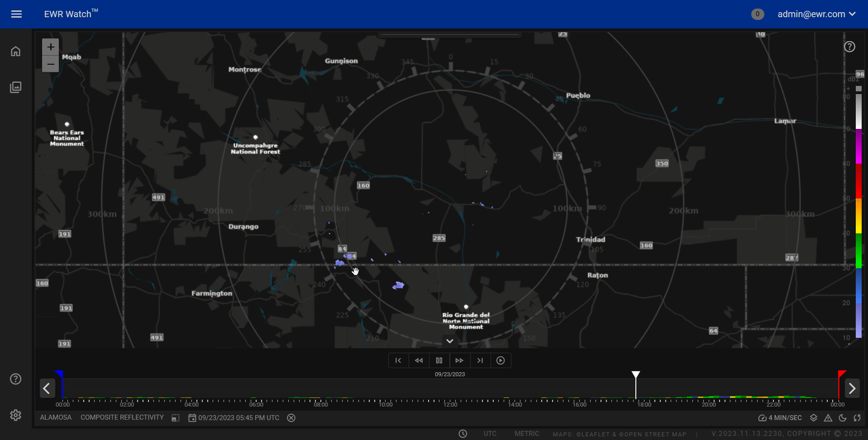The image size is (868, 440).
Task: Click the Montrose city label
Action: coord(245,69)
